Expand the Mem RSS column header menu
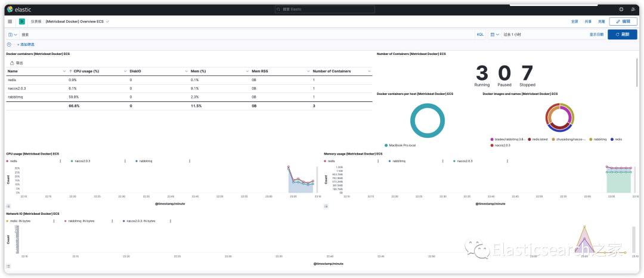This screenshot has width=644, height=278. coord(308,71)
